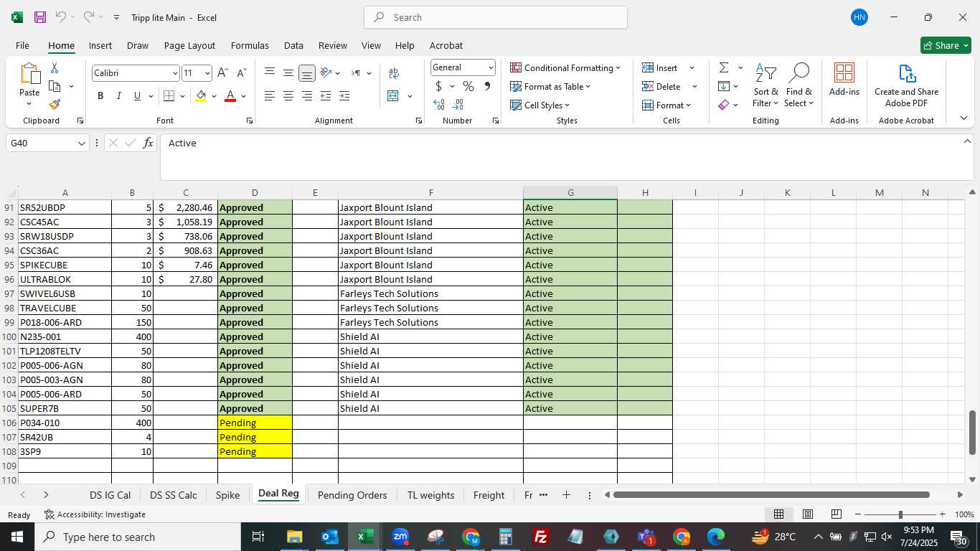Add a new sheet with the plus icon

pos(566,495)
